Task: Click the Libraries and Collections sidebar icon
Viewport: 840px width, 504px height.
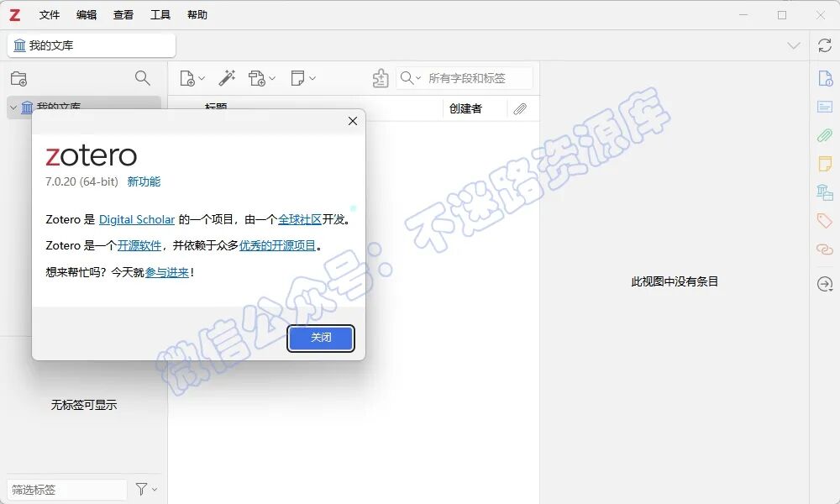Action: pyautogui.click(x=825, y=192)
